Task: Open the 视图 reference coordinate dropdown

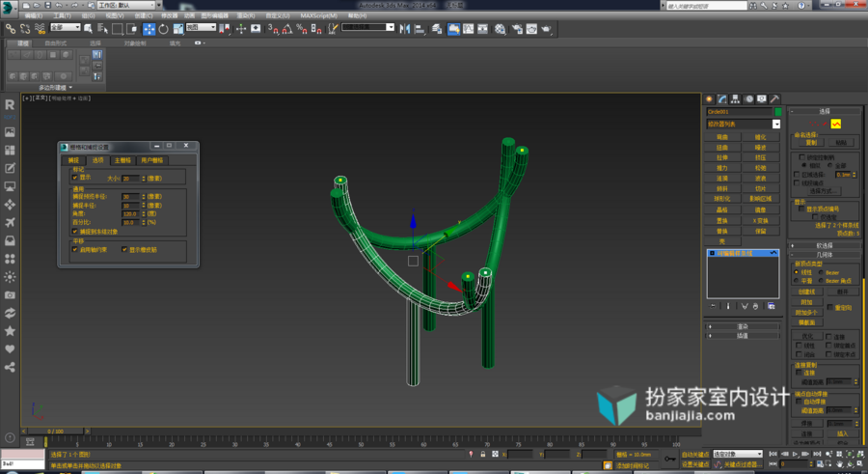Action: point(201,27)
